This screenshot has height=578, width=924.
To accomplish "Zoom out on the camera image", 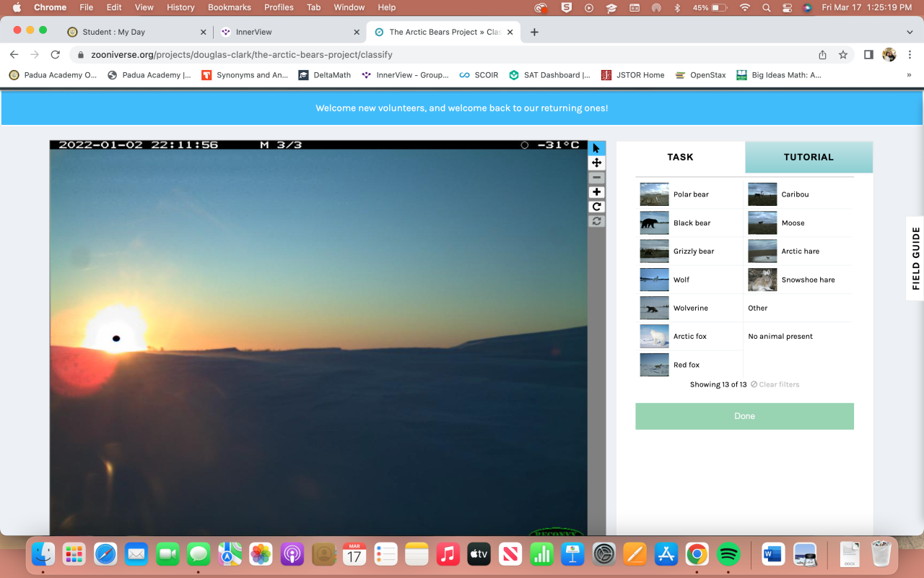I will click(596, 178).
